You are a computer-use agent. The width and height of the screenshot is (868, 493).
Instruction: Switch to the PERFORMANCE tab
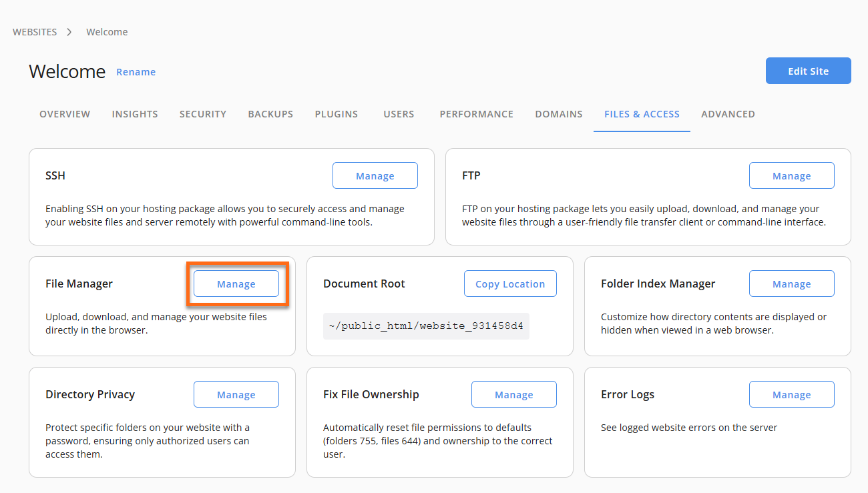point(477,114)
